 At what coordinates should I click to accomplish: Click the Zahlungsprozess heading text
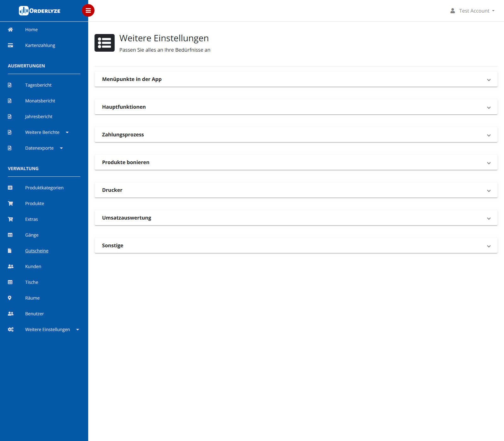123,135
